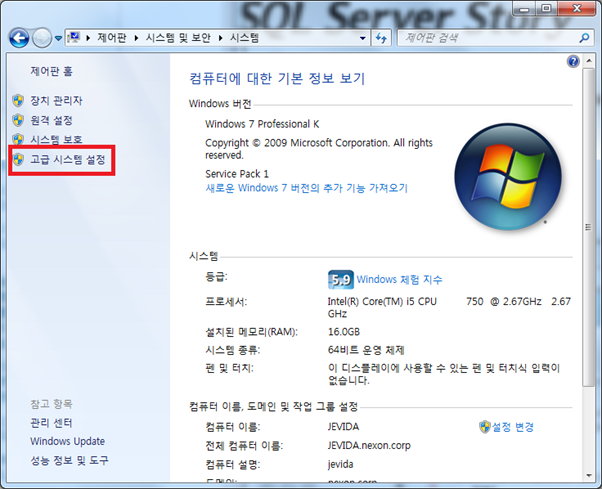Select 시스템 및 보안 breadcrumb item

pos(178,38)
